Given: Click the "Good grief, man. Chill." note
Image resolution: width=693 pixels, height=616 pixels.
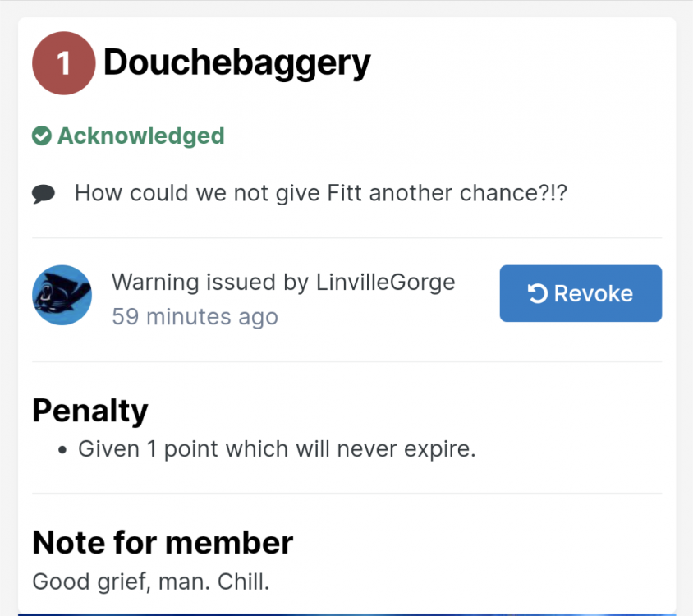Looking at the screenshot, I should point(151,582).
